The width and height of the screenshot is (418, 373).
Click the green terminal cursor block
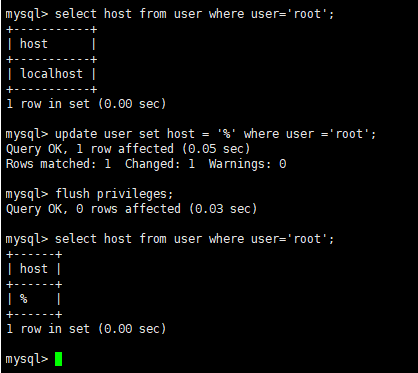point(58,359)
